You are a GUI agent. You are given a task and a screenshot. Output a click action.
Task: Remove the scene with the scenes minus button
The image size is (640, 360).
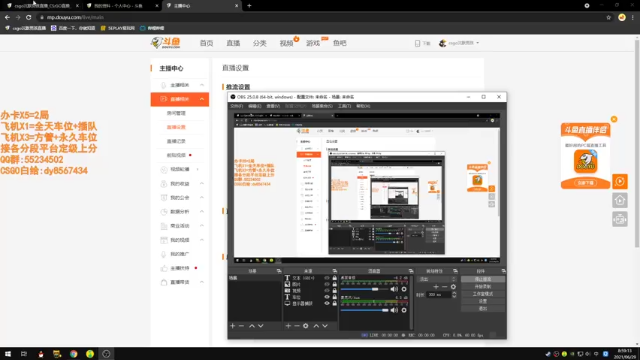241,326
